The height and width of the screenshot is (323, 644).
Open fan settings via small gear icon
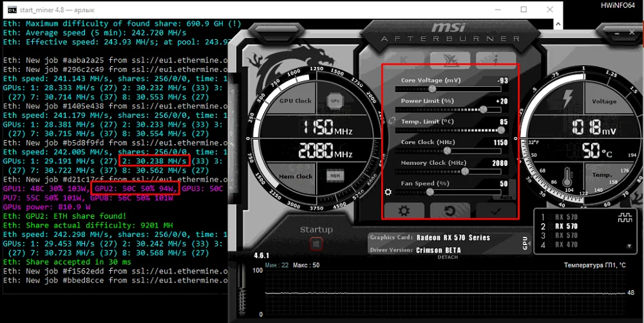click(388, 192)
